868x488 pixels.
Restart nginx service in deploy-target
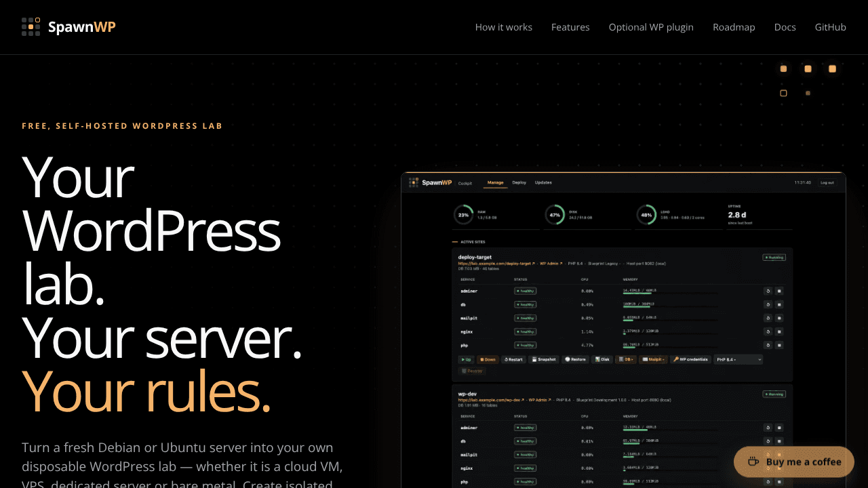pos(768,331)
